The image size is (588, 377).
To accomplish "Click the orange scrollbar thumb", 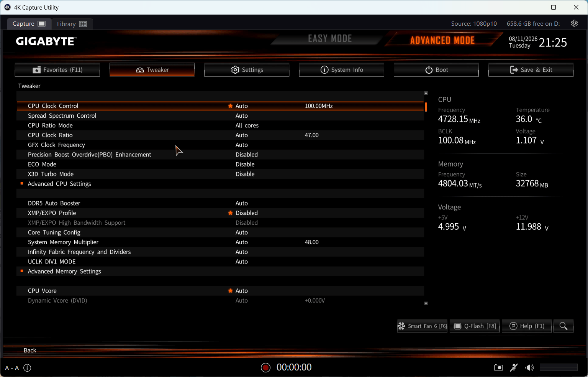I will click(426, 107).
